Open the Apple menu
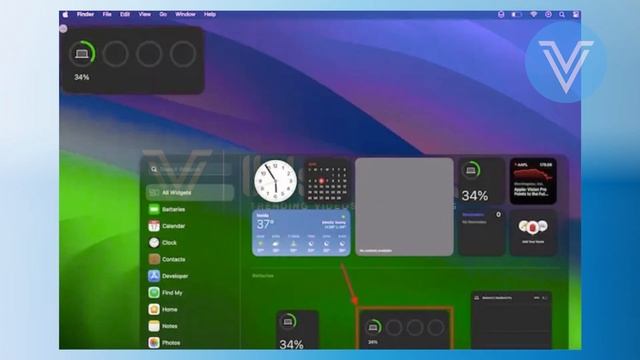The image size is (640, 360). point(65,14)
